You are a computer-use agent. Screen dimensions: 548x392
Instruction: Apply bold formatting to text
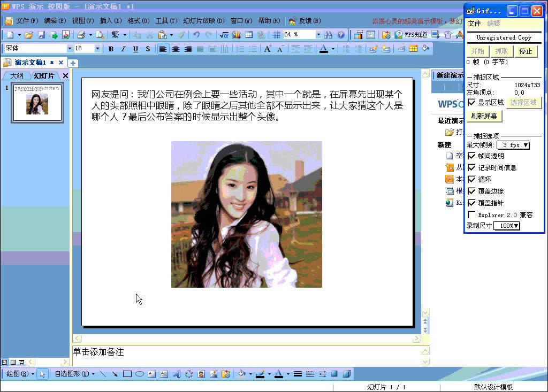(x=111, y=49)
